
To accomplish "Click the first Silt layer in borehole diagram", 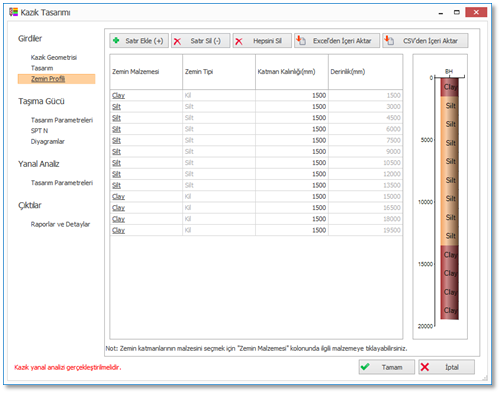I will 450,106.
